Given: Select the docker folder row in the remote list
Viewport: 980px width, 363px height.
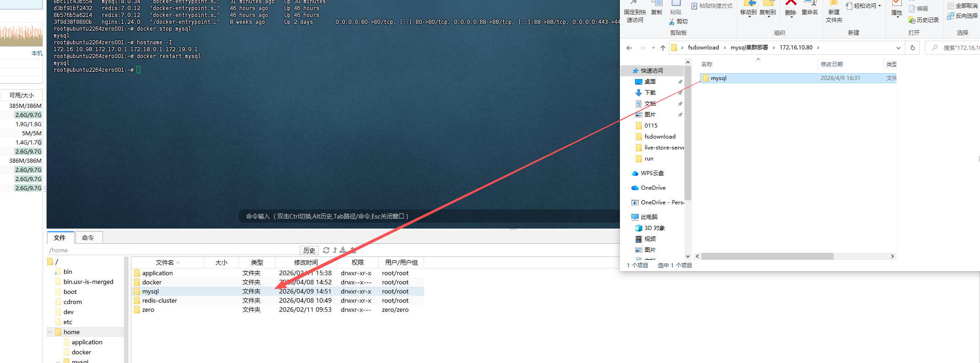Looking at the screenshot, I should pos(278,282).
